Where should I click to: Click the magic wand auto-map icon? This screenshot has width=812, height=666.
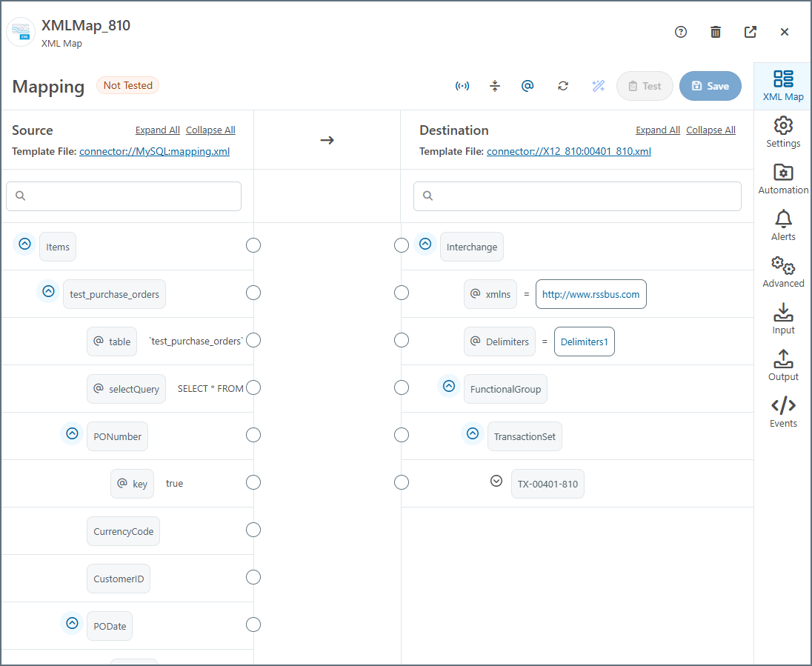(599, 86)
